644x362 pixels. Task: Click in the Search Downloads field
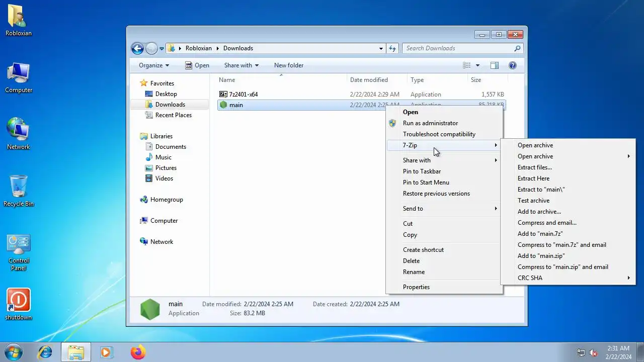click(x=458, y=48)
